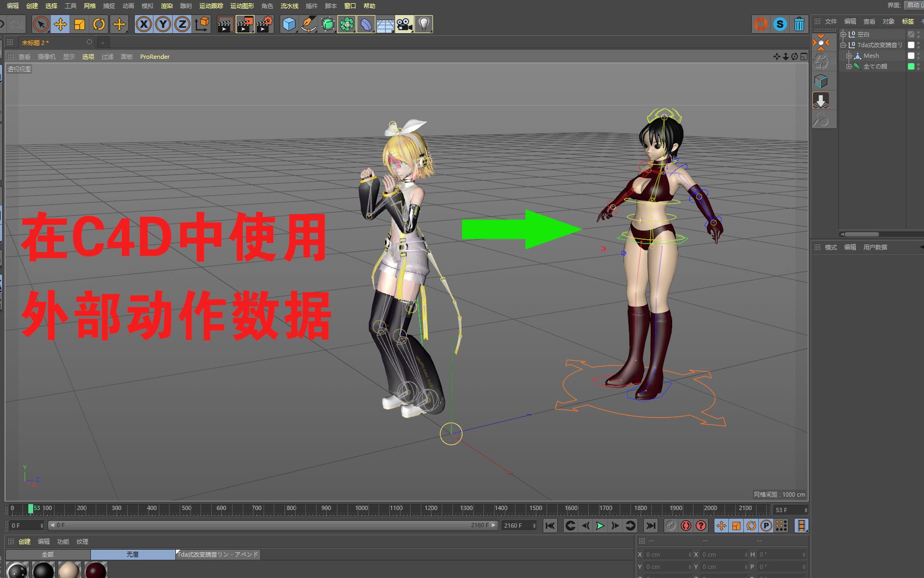This screenshot has height=578, width=924.
Task: Add a Light object
Action: [x=424, y=24]
